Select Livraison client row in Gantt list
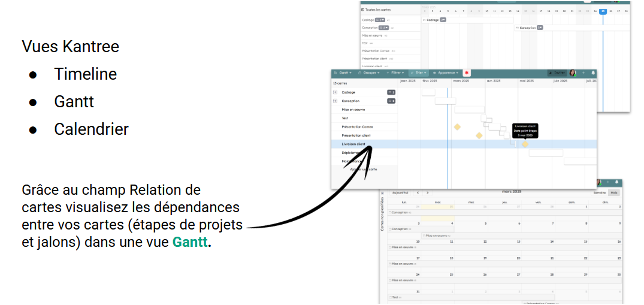644x305 pixels. 365,144
